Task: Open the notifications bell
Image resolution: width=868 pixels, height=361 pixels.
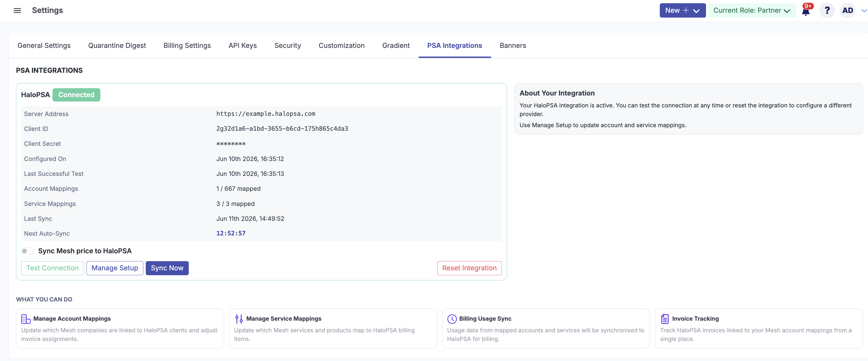Action: [x=806, y=11]
